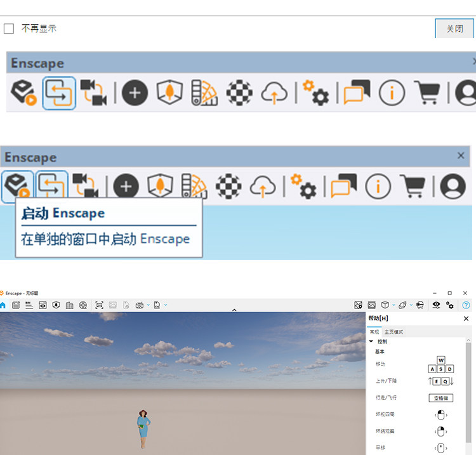The image size is (476, 455).
Task: Toggle the minimap icon in the Enscape window
Action: click(x=358, y=305)
